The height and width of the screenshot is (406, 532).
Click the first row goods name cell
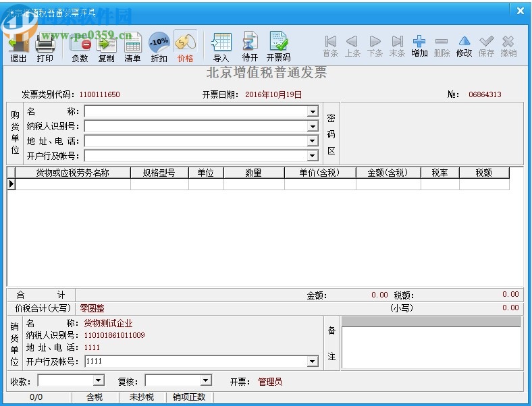(73, 184)
